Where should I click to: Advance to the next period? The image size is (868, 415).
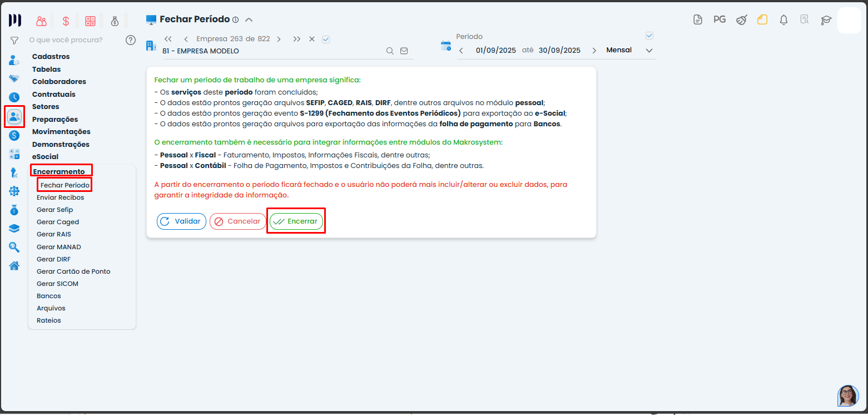(x=594, y=51)
